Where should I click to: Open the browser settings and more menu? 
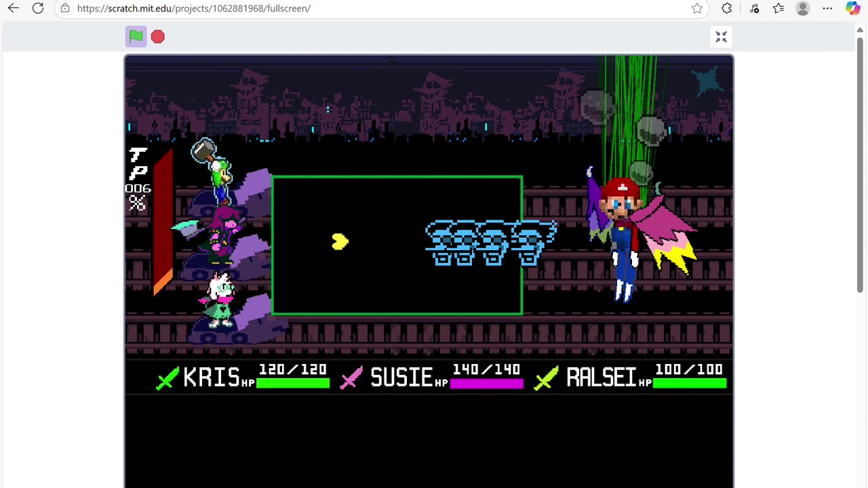pos(827,8)
